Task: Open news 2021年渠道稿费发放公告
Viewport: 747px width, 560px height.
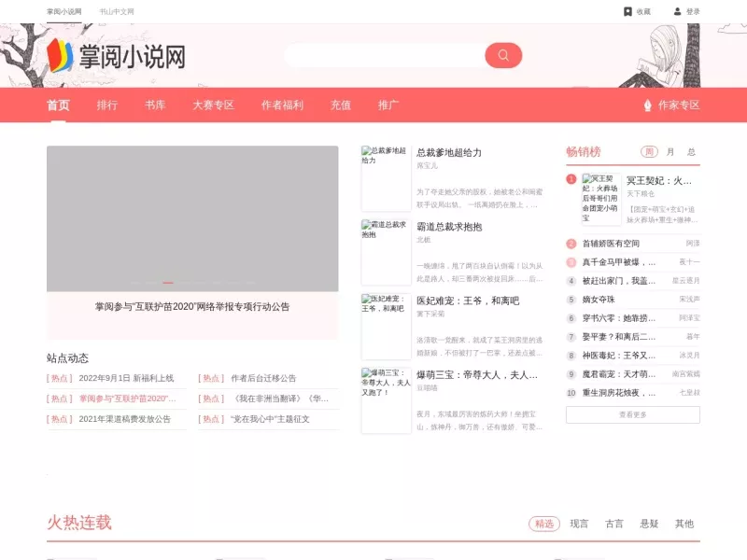Action: [124, 419]
